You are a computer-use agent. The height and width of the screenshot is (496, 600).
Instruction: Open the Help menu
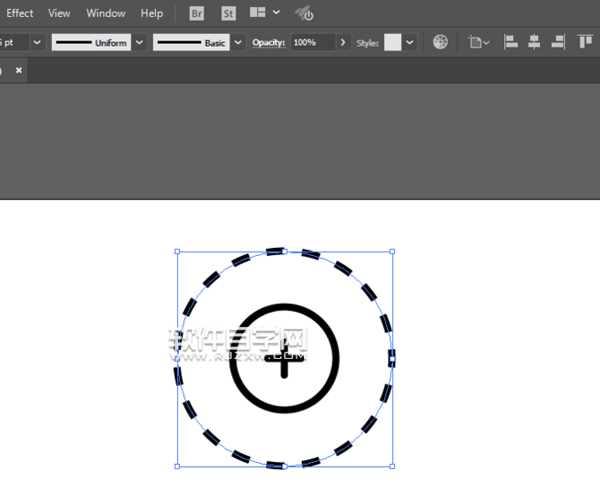[x=152, y=14]
